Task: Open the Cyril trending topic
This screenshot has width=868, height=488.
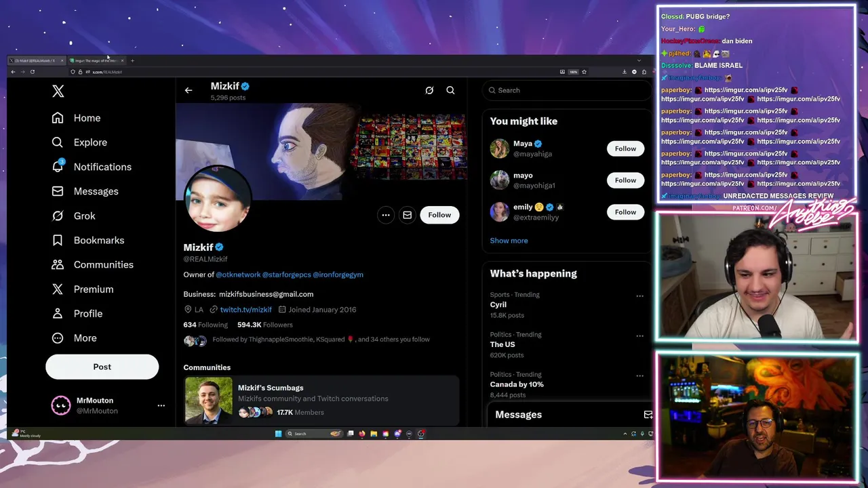Action: click(x=498, y=305)
